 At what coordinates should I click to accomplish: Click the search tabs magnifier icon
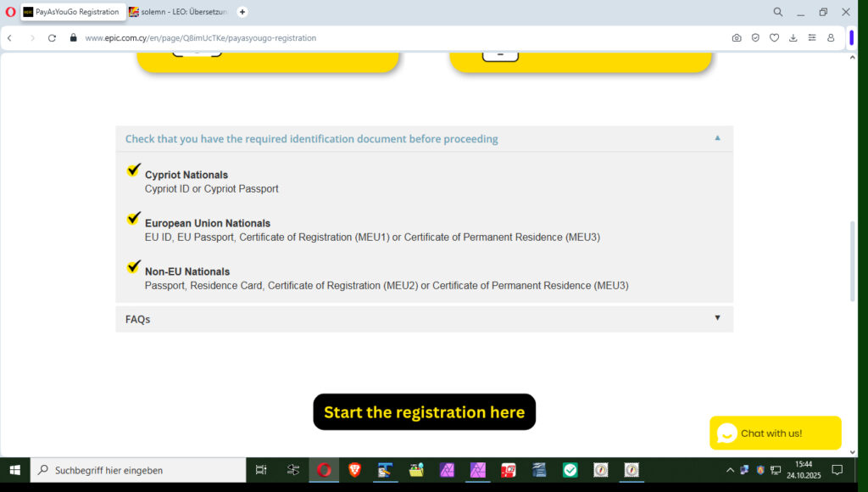click(x=777, y=12)
